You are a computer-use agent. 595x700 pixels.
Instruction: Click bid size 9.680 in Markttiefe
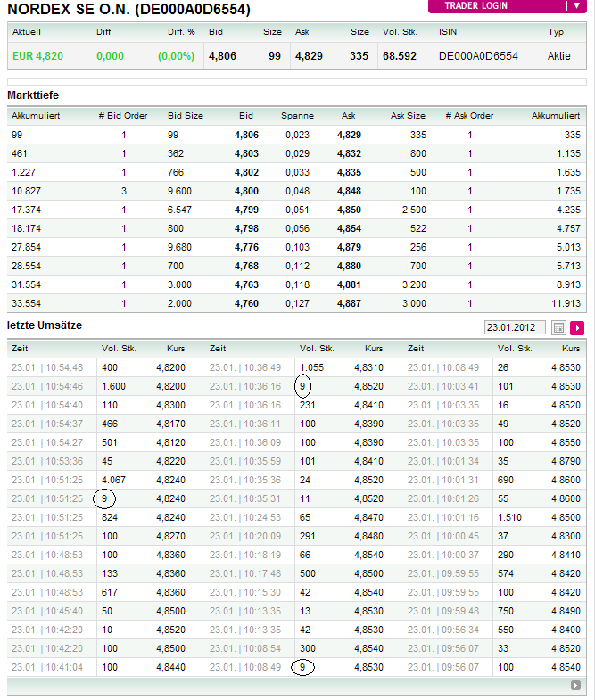179,247
